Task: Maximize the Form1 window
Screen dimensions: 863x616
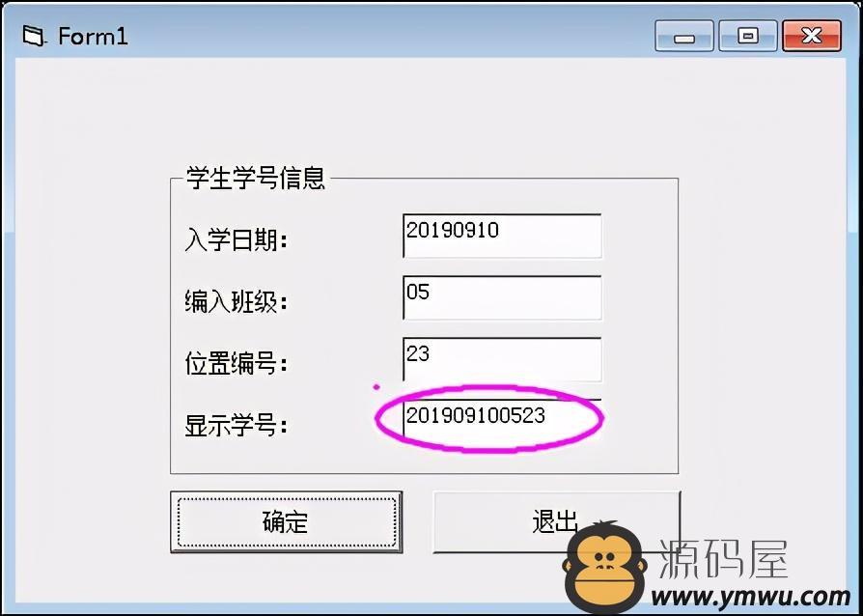Action: (748, 37)
